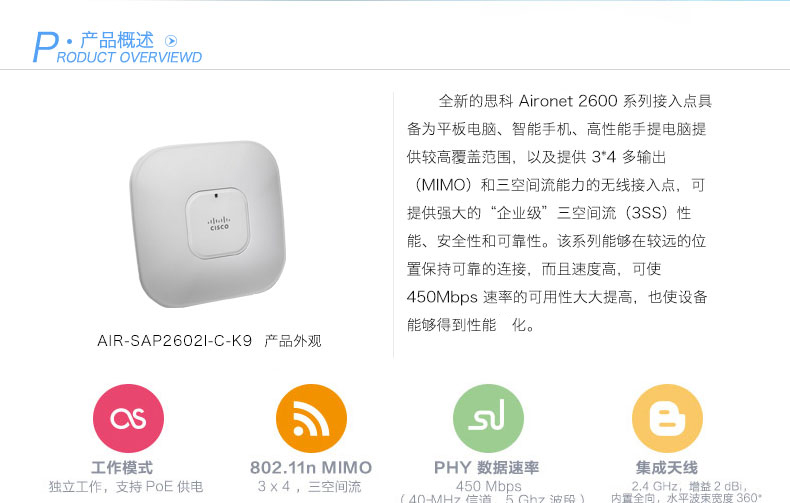The image size is (790, 503).
Task: Click the PHY 数据速率 feature title
Action: pyautogui.click(x=487, y=467)
